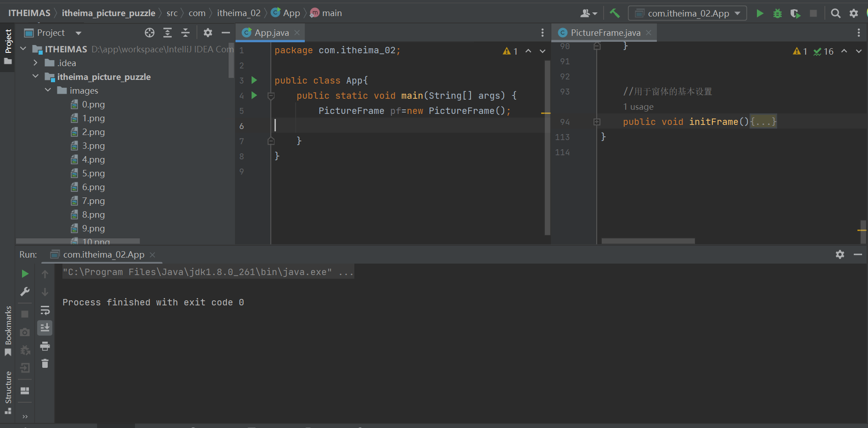The height and width of the screenshot is (428, 868).
Task: Click Restore Layout icon in Run panel
Action: tap(25, 391)
